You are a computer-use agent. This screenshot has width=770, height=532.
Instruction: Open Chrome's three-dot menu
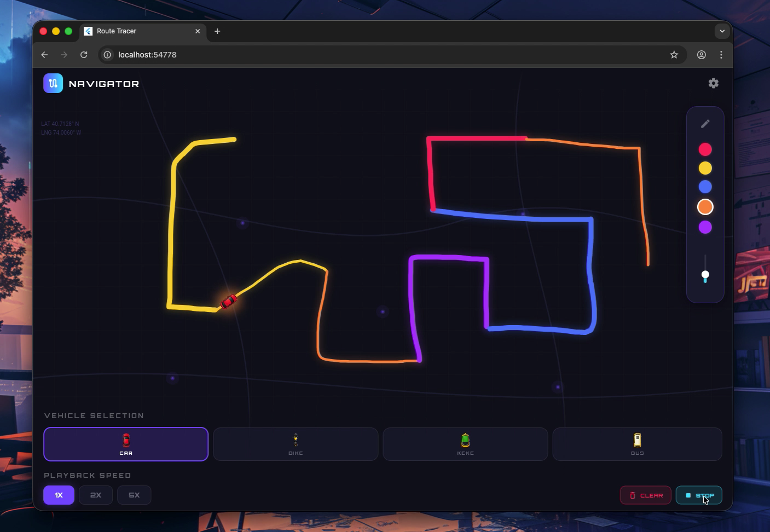tap(721, 55)
